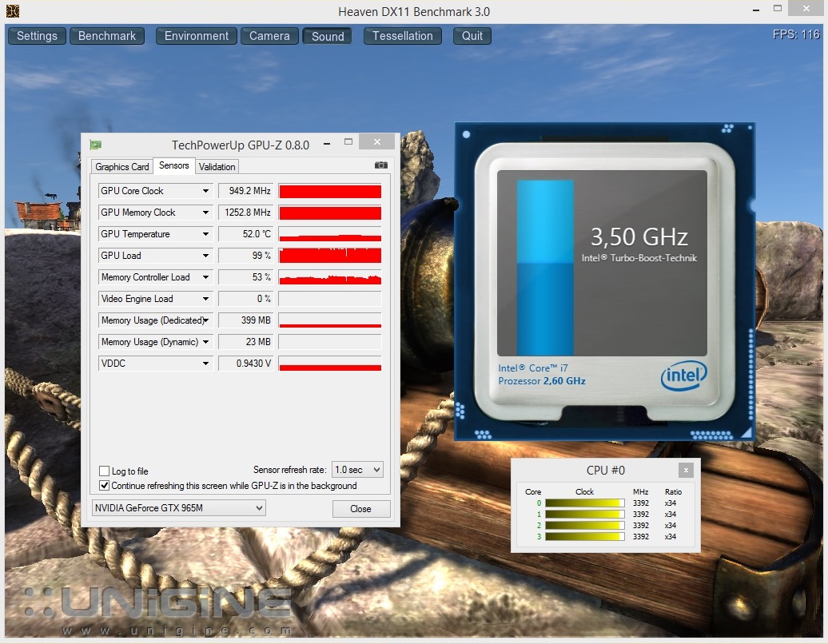Viewport: 828px width, 644px height.
Task: Expand the GPU Temperature sensor dropdown
Action: click(x=205, y=234)
